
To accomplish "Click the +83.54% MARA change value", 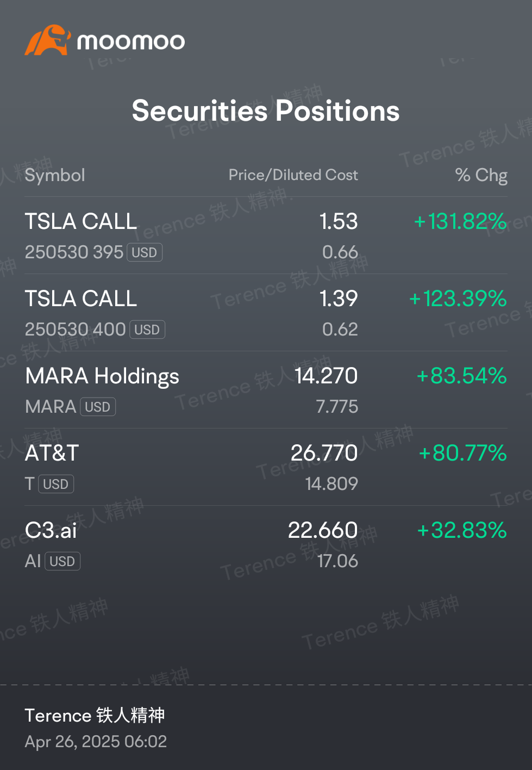I will 462,376.
